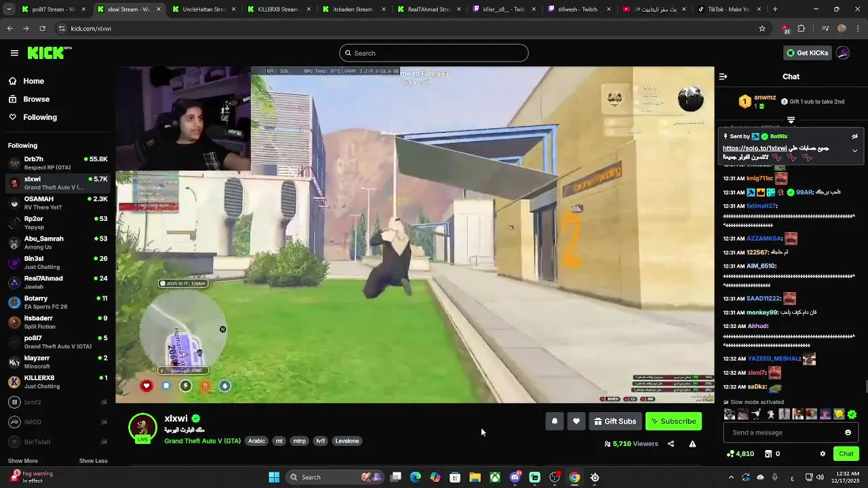The width and height of the screenshot is (868, 488).
Task: Open Chrome from taskbar
Action: click(574, 477)
